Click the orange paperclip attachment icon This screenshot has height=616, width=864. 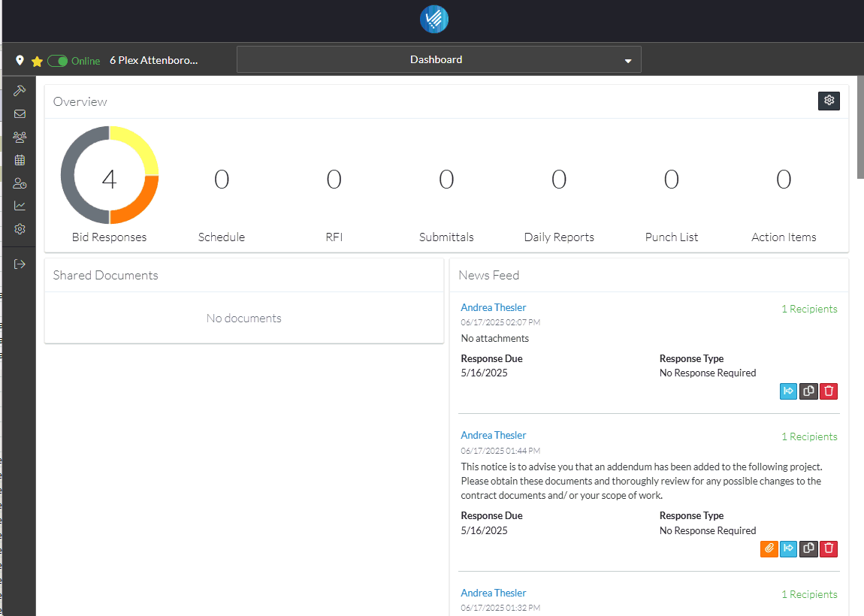pos(769,548)
